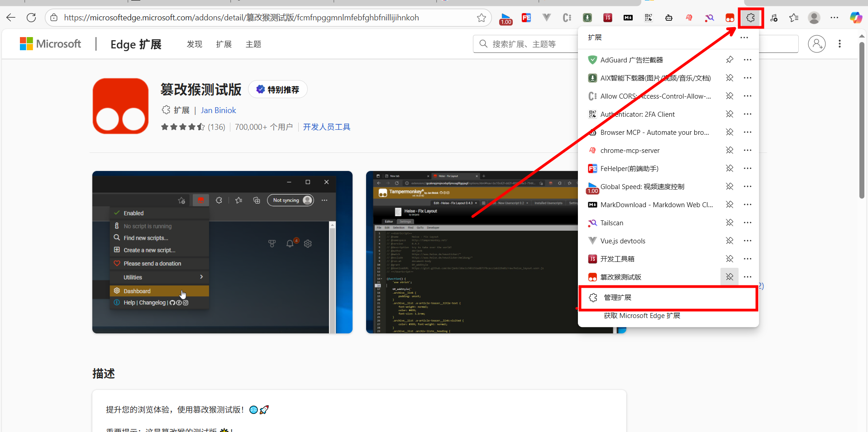868x432 pixels.
Task: Open MarkDownload extension from toolbar
Action: (x=628, y=18)
